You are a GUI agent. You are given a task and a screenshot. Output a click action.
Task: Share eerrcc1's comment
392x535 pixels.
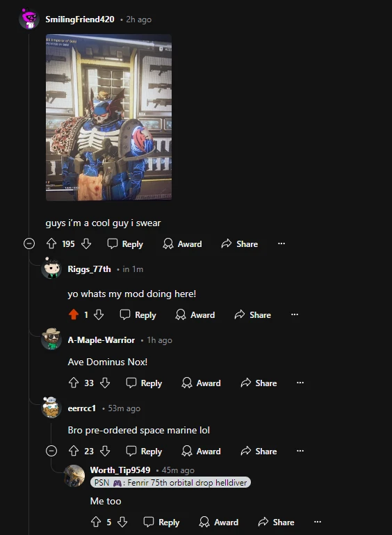259,451
